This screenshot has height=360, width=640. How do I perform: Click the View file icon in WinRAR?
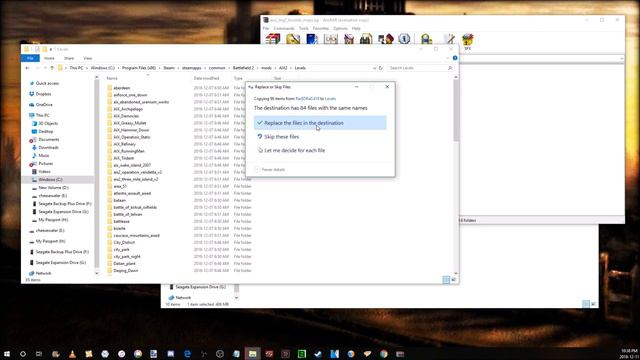(x=331, y=39)
